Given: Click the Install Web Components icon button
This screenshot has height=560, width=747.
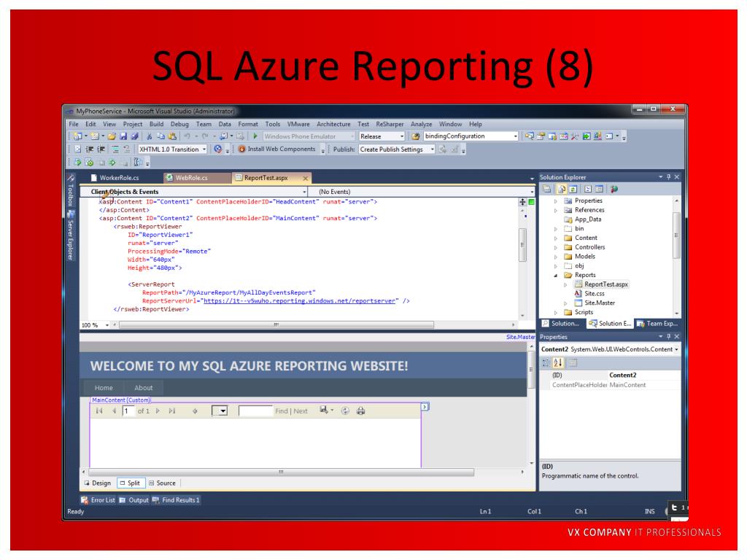Looking at the screenshot, I should coord(277,149).
